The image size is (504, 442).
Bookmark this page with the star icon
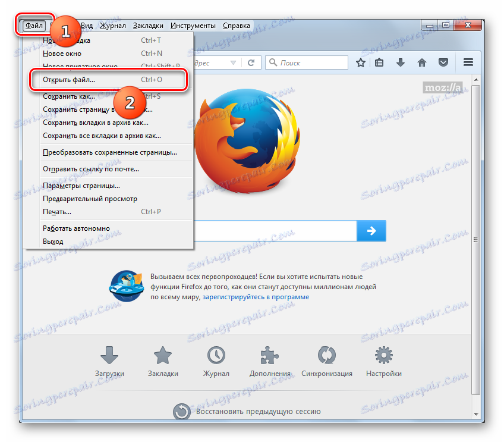(x=361, y=62)
